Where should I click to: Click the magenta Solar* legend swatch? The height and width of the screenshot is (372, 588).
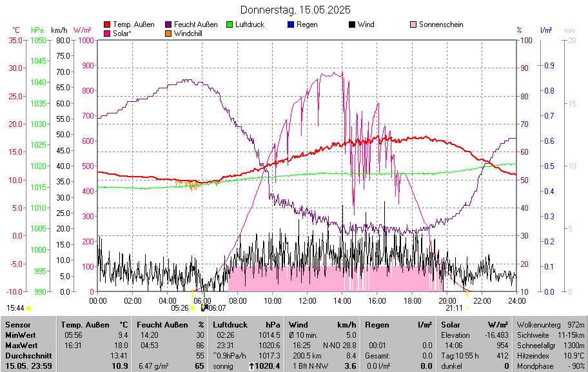tap(107, 34)
